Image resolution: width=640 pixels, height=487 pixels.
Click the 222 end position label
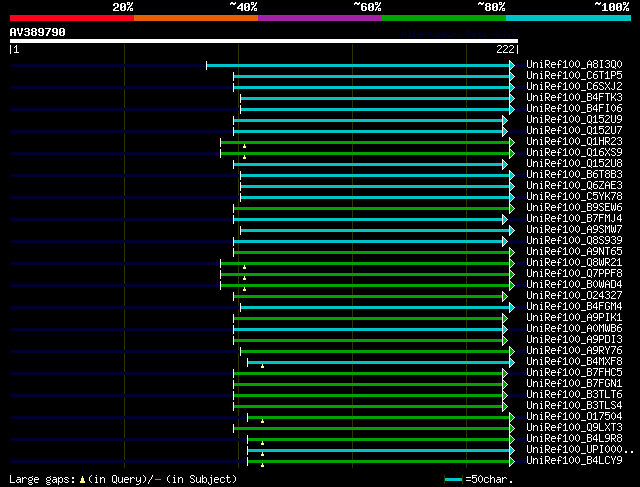pyautogui.click(x=505, y=49)
